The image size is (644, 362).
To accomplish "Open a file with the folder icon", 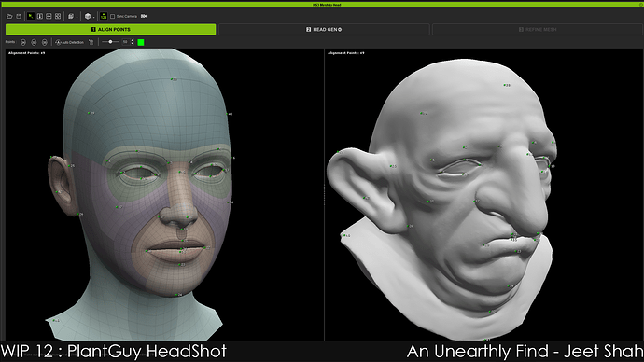I will [9, 17].
